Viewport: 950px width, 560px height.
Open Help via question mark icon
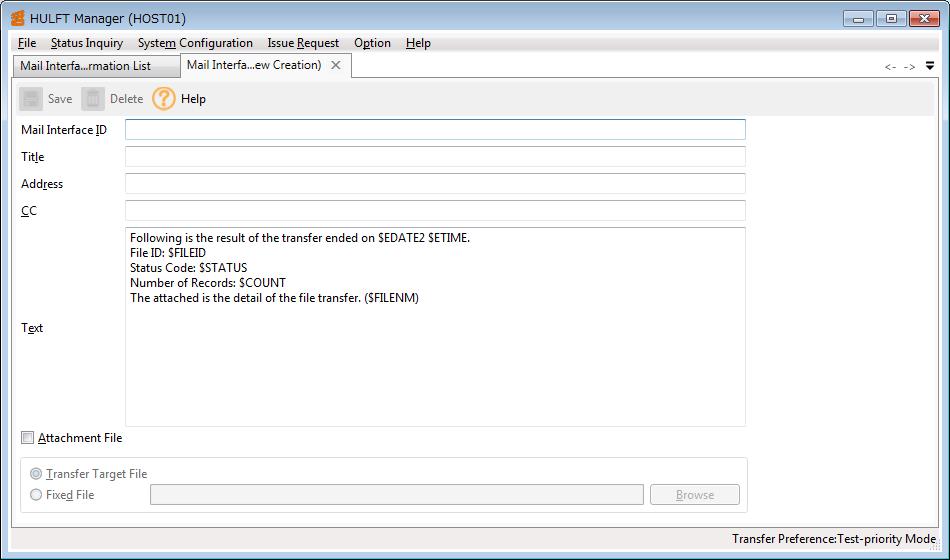coord(164,99)
